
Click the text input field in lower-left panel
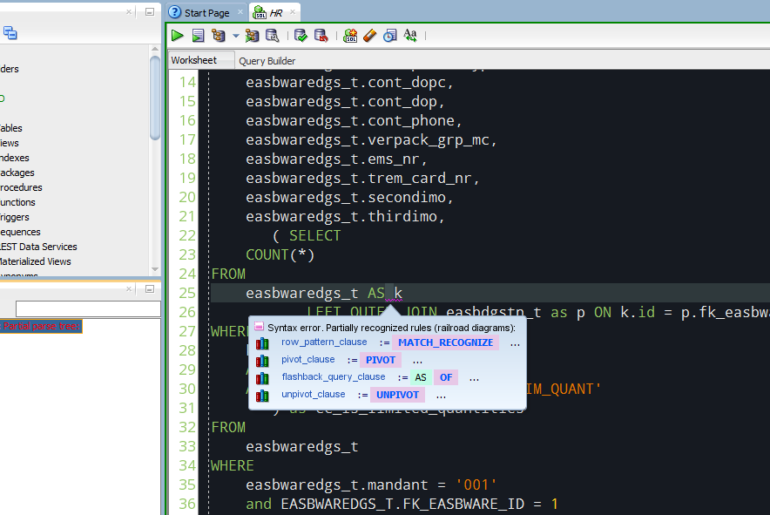pyautogui.click(x=88, y=309)
